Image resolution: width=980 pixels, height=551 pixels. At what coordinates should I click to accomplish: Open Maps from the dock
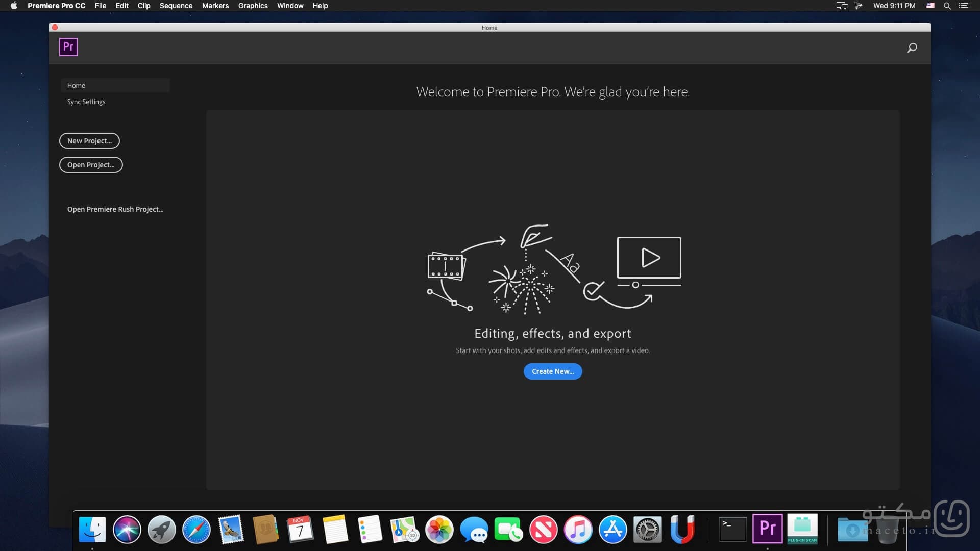pos(404,529)
